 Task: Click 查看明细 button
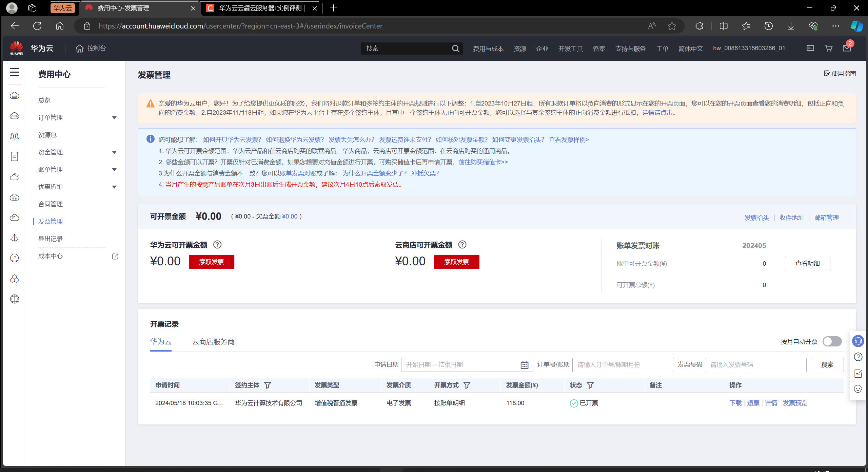pyautogui.click(x=807, y=264)
